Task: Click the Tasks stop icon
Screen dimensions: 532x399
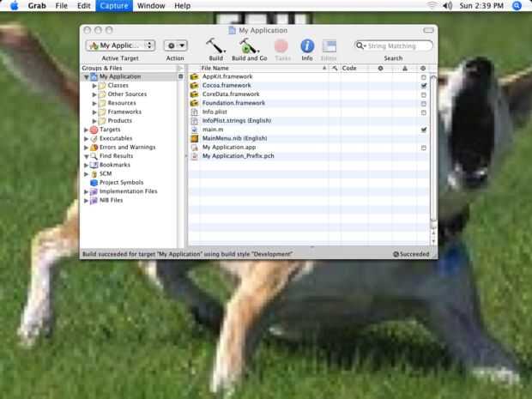Action: (x=281, y=46)
